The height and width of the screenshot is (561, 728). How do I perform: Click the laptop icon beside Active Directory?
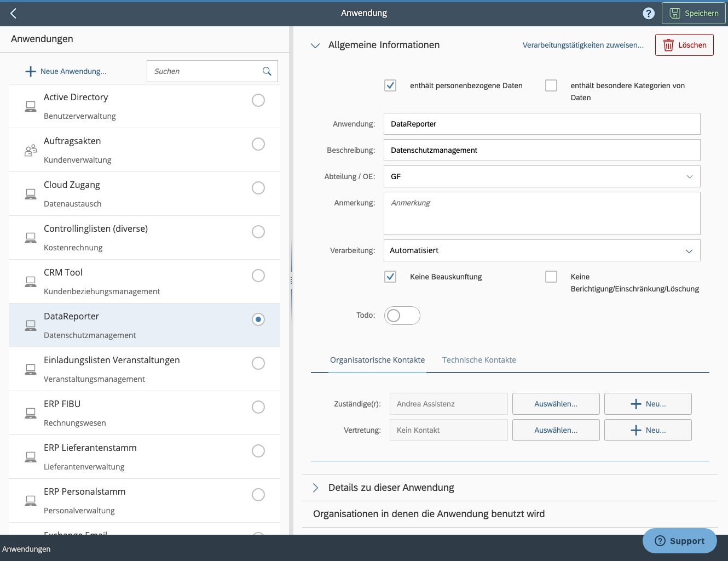tap(31, 106)
